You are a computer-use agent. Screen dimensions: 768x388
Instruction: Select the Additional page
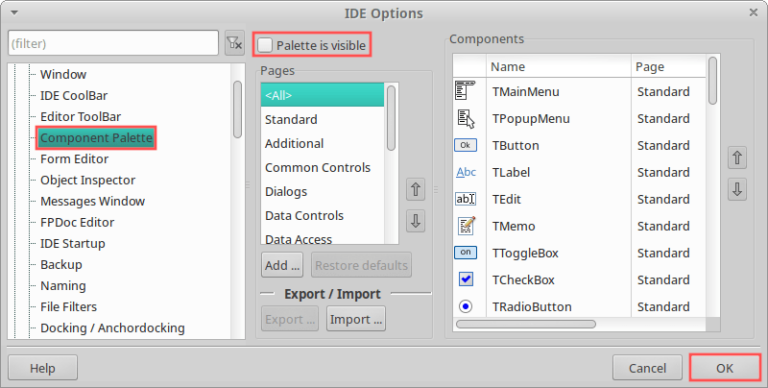(x=322, y=143)
